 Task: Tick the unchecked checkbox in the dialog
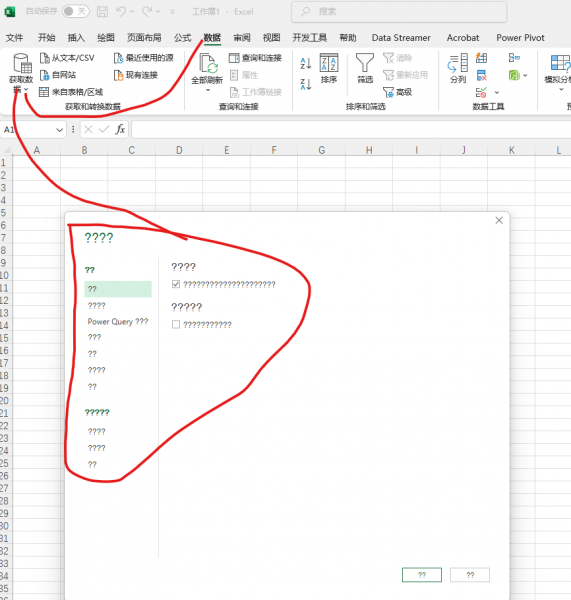pos(176,325)
